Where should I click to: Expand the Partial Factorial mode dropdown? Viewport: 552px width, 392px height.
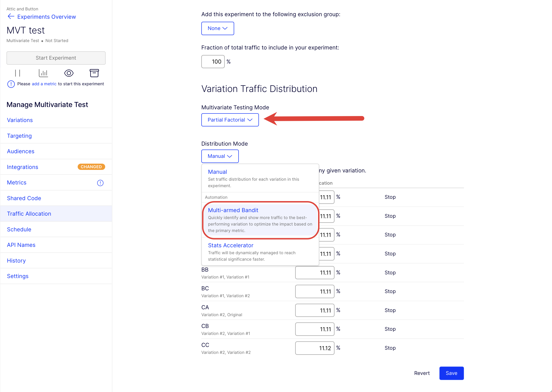coord(230,120)
